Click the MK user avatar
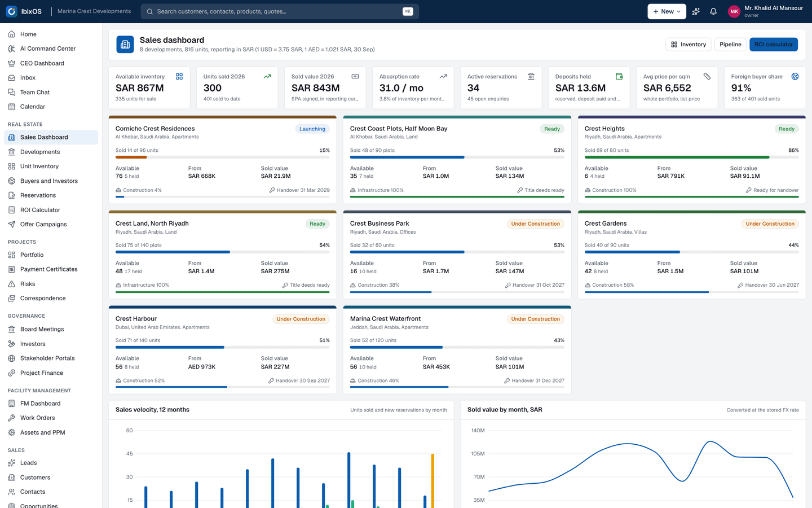Image resolution: width=812 pixels, height=508 pixels. [734, 11]
